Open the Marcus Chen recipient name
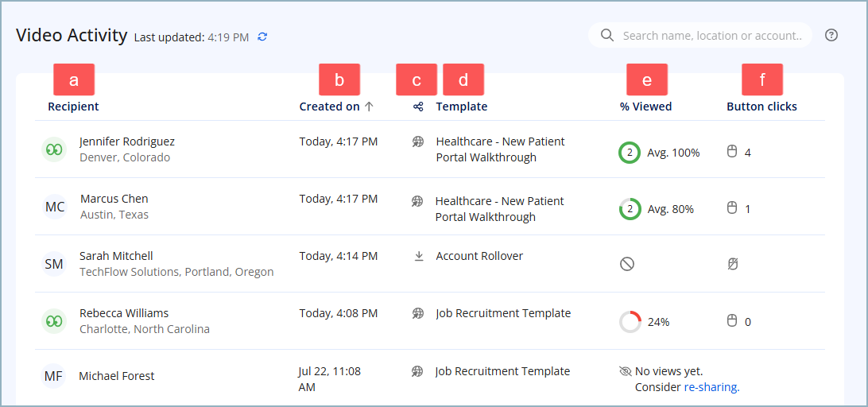 pos(114,199)
